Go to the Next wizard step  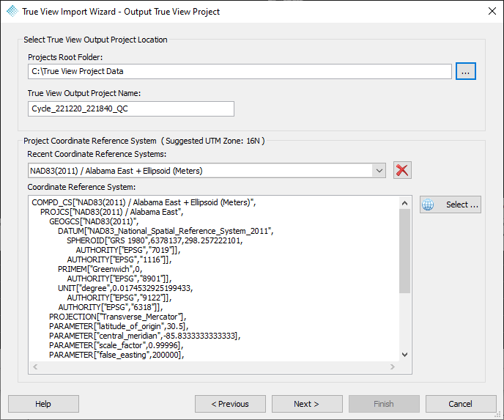pyautogui.click(x=307, y=404)
